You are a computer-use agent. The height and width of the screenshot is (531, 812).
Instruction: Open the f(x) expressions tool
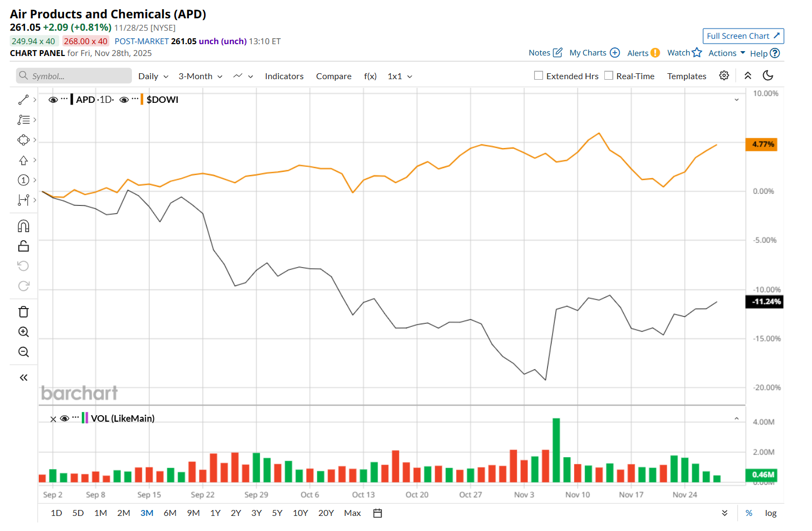(x=370, y=76)
